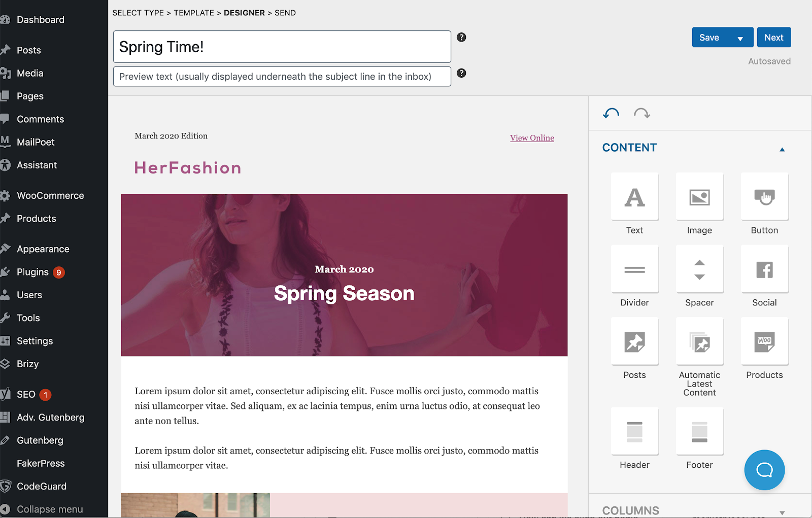812x518 pixels.
Task: Select first Lorem ipsum paragraph
Action: [x=337, y=406]
